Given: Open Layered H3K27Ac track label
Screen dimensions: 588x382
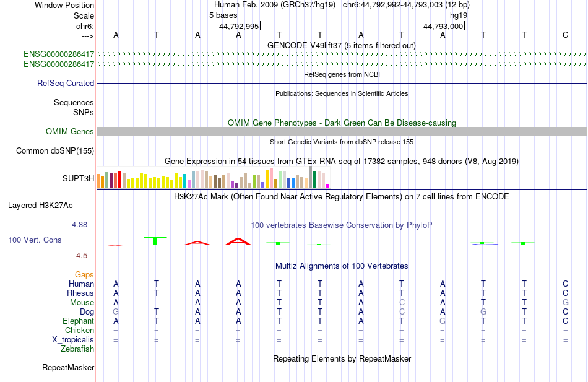Looking at the screenshot, I should (x=40, y=206).
